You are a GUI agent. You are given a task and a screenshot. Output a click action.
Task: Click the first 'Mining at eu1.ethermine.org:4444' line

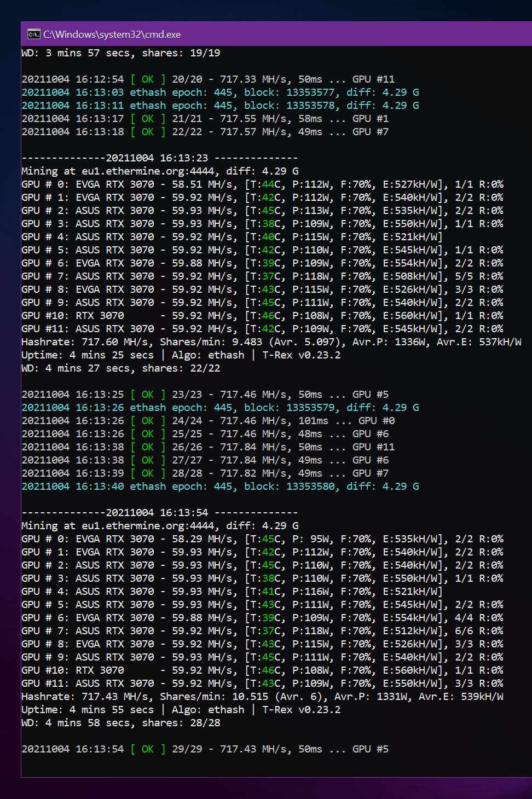tap(160, 171)
